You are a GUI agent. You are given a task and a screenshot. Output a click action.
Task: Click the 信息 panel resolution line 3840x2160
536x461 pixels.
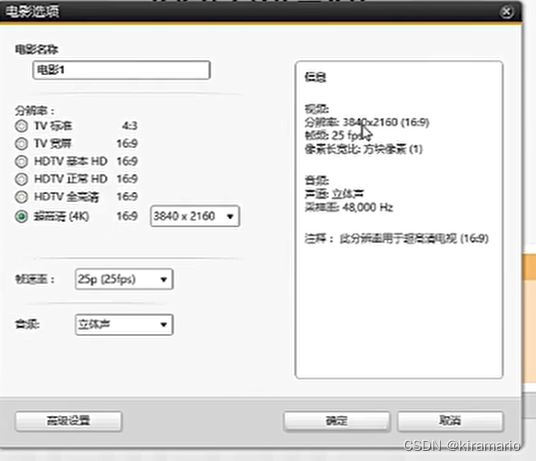point(367,122)
